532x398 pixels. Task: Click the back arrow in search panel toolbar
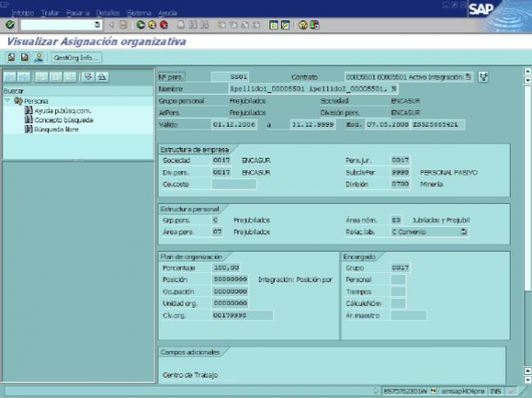click(10, 77)
